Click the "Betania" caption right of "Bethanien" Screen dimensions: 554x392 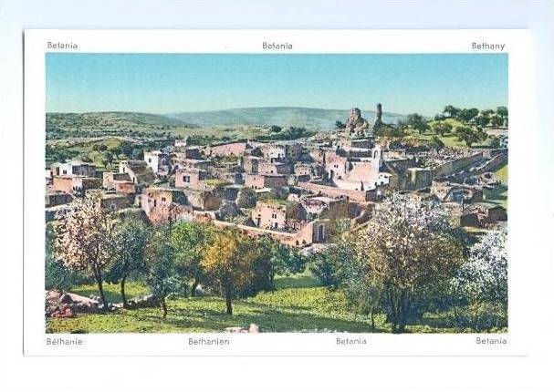351,341
